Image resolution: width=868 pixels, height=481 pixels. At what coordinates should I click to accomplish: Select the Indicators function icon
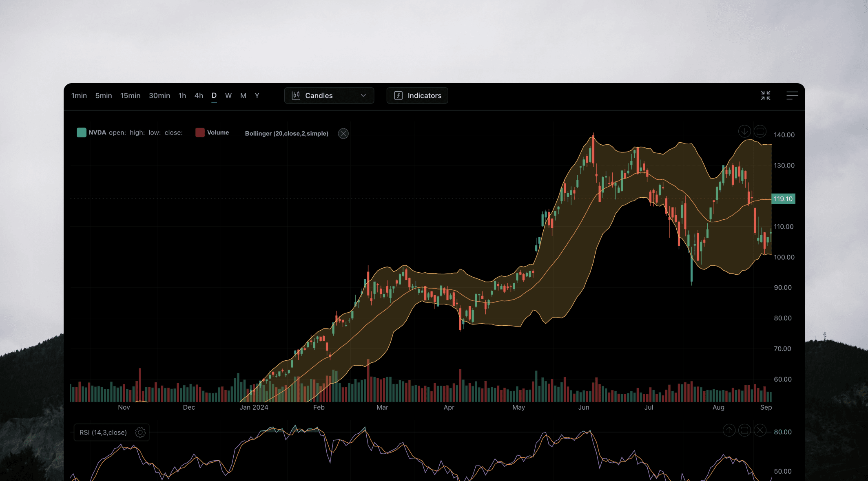397,95
